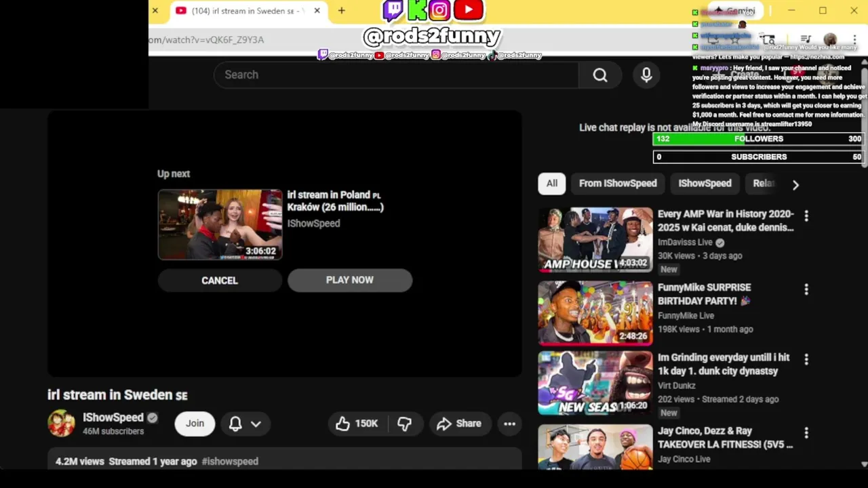Open options for Every AMP War video
Image resolution: width=868 pixels, height=488 pixels.
coord(806,216)
